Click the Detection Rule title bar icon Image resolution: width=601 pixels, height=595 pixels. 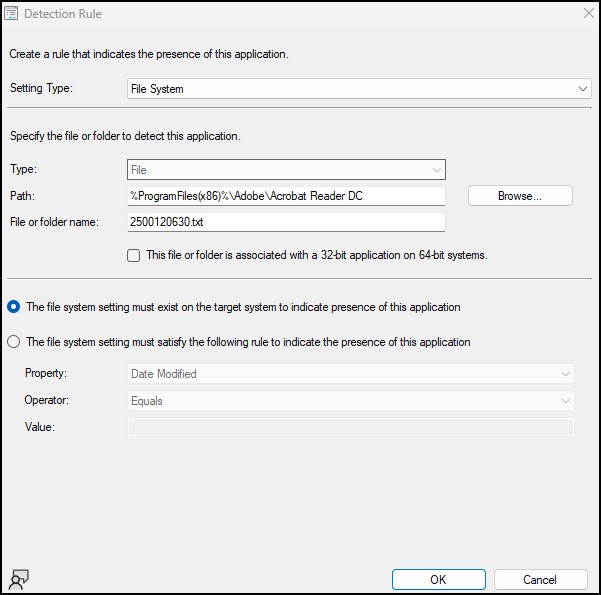pyautogui.click(x=11, y=13)
